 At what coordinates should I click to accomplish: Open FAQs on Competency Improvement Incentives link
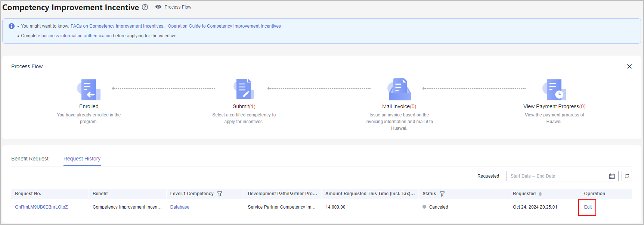tap(117, 26)
